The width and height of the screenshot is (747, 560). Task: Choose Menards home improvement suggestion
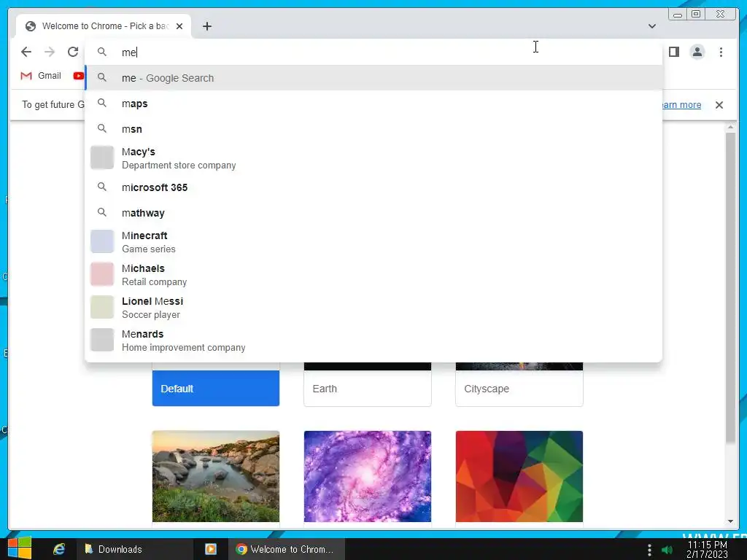(374, 341)
